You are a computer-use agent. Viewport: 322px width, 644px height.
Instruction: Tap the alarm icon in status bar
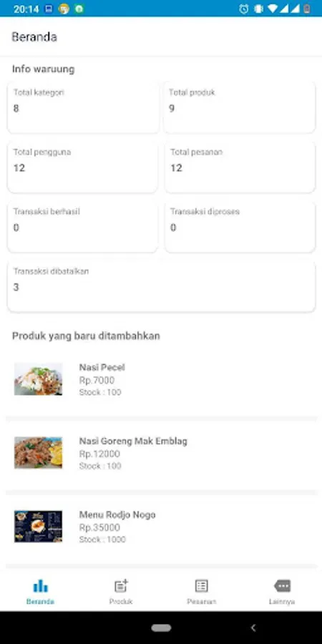pos(243,9)
